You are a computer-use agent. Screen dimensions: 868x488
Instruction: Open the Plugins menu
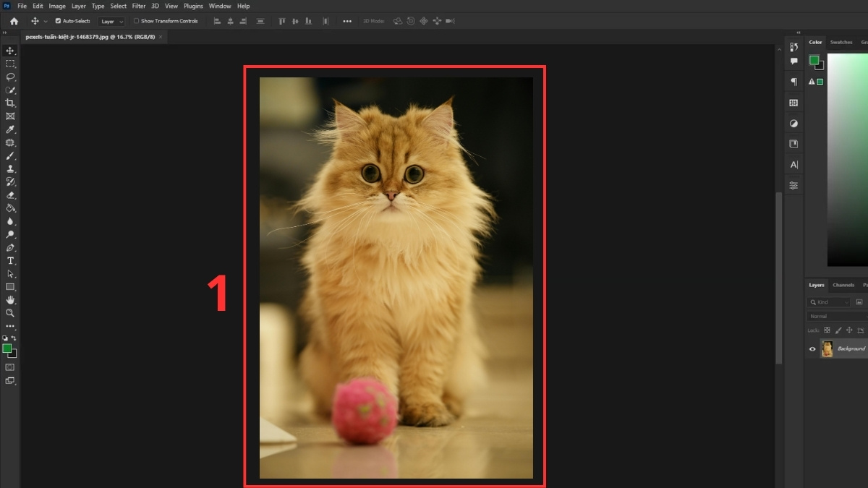click(193, 6)
